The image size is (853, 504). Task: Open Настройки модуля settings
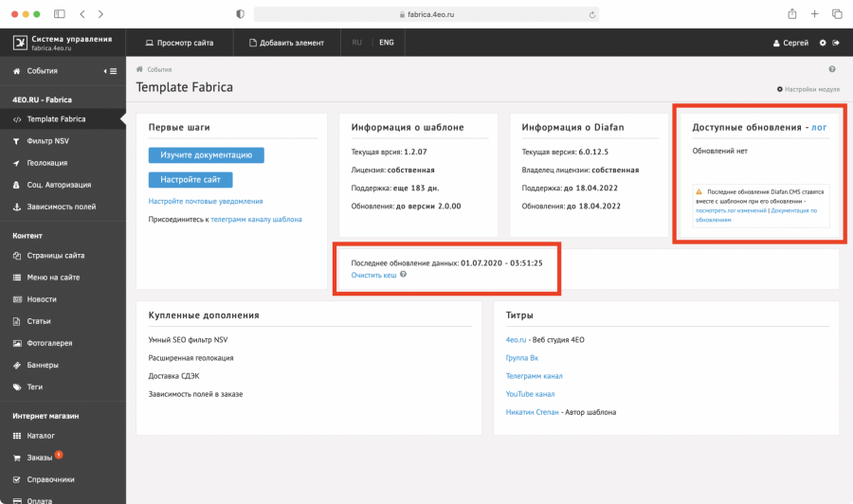pos(808,89)
